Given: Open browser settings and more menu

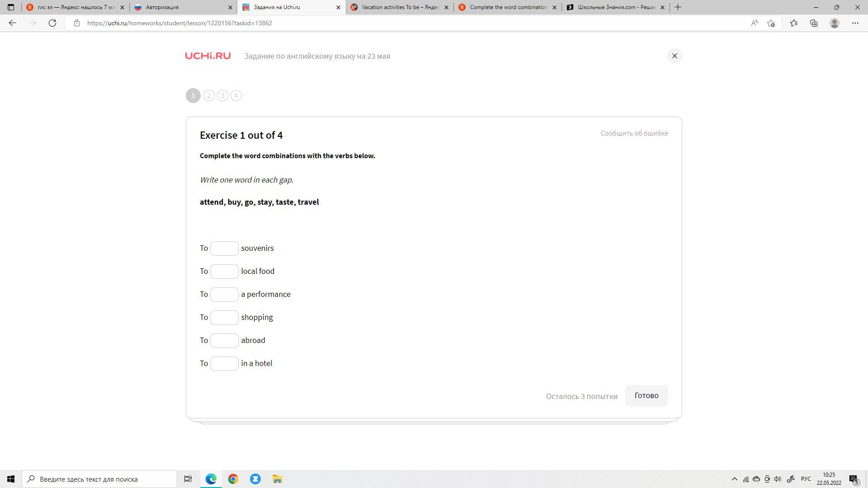Looking at the screenshot, I should [855, 23].
